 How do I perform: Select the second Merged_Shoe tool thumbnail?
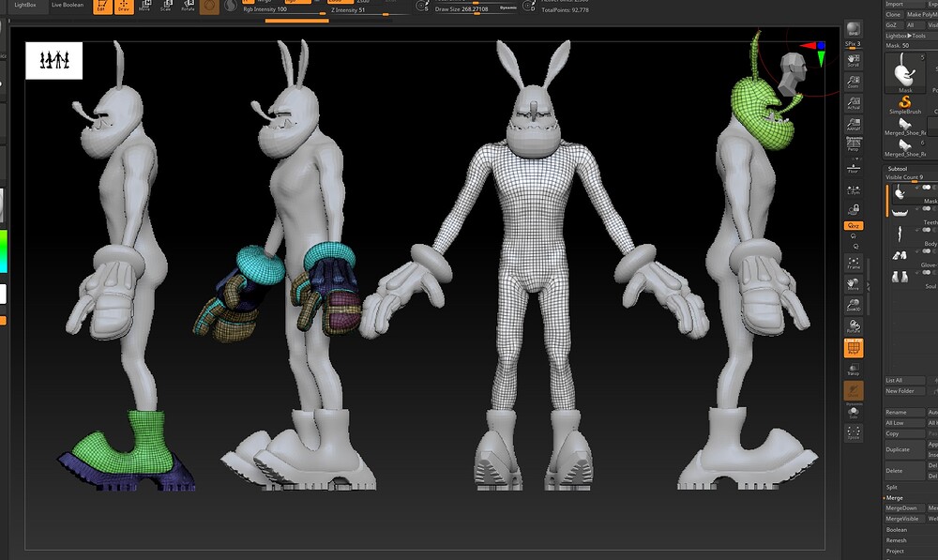tap(905, 148)
